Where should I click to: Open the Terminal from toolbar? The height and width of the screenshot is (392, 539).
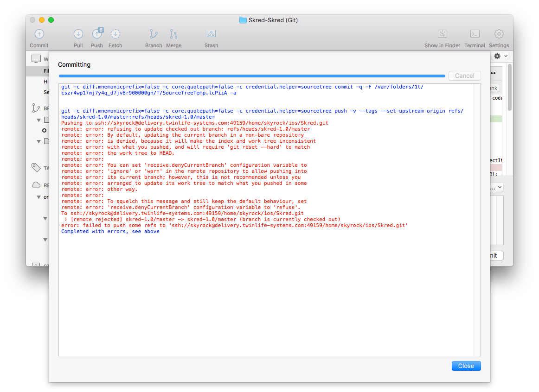475,34
